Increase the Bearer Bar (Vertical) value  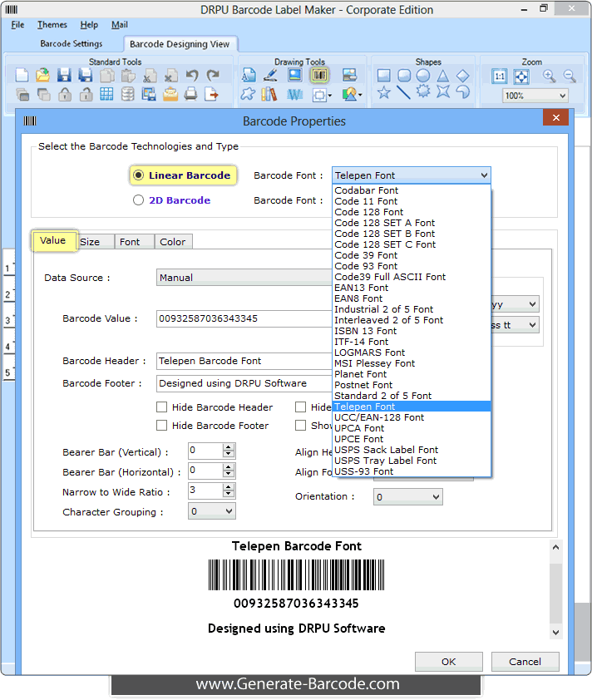point(229,447)
